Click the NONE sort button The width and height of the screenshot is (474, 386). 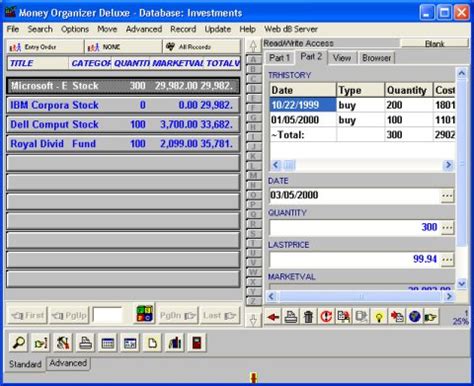click(x=123, y=47)
